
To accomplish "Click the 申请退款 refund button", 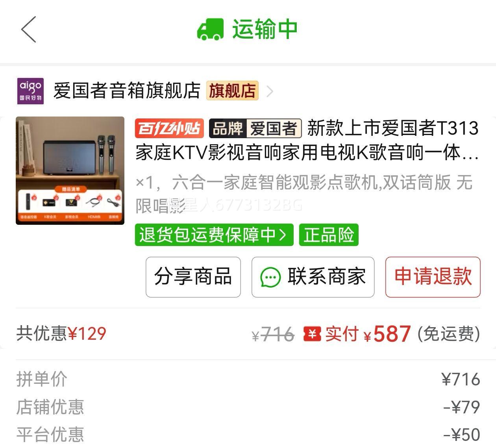I will [x=433, y=277].
